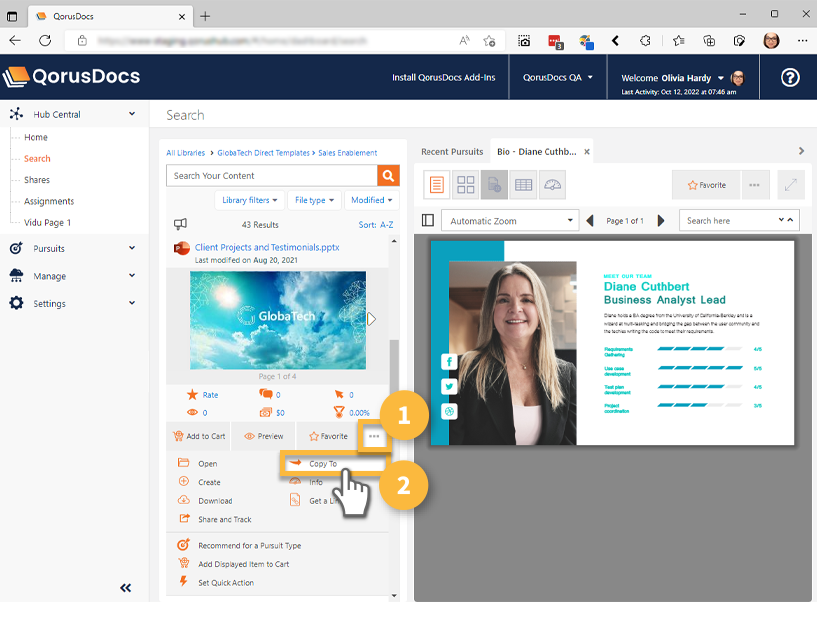Select Set Quick Action option

(x=226, y=583)
